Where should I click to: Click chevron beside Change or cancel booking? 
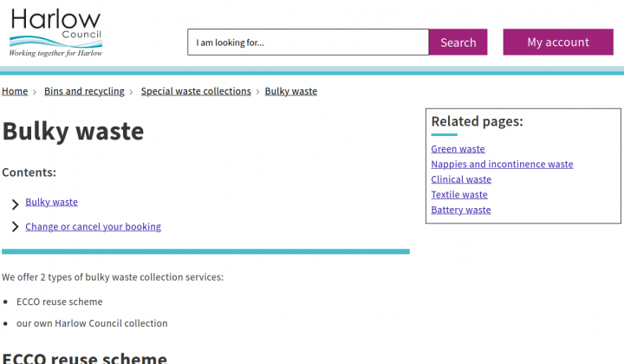click(x=15, y=227)
